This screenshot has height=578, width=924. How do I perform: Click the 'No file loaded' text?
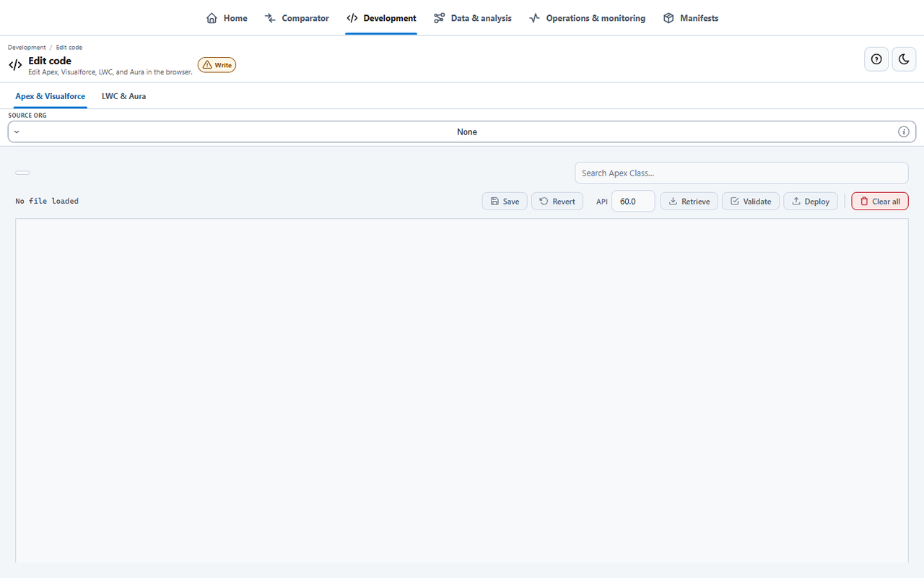47,201
